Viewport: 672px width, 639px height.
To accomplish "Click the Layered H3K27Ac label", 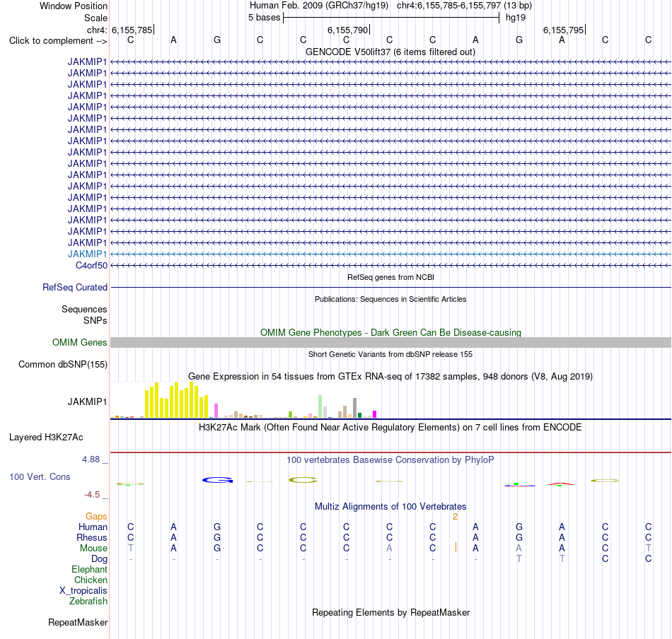I will coord(46,438).
